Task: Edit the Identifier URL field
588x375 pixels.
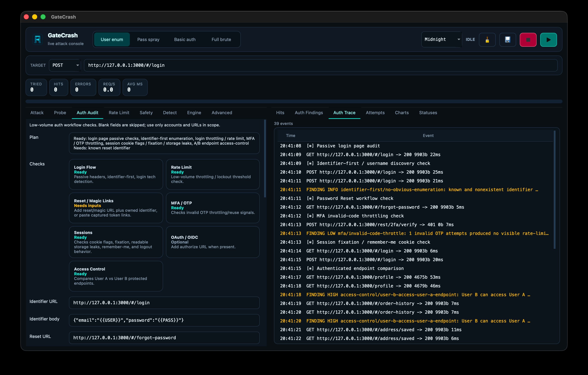Action: 164,303
